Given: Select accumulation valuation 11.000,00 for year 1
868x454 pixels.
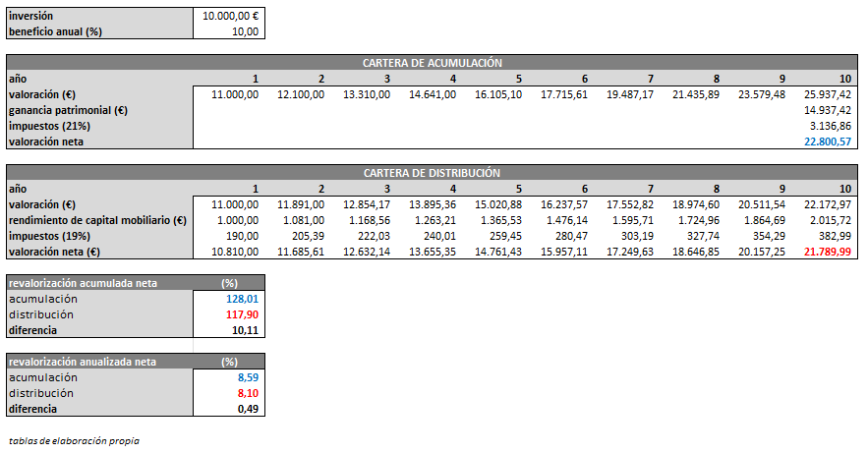Looking at the screenshot, I should 235,94.
